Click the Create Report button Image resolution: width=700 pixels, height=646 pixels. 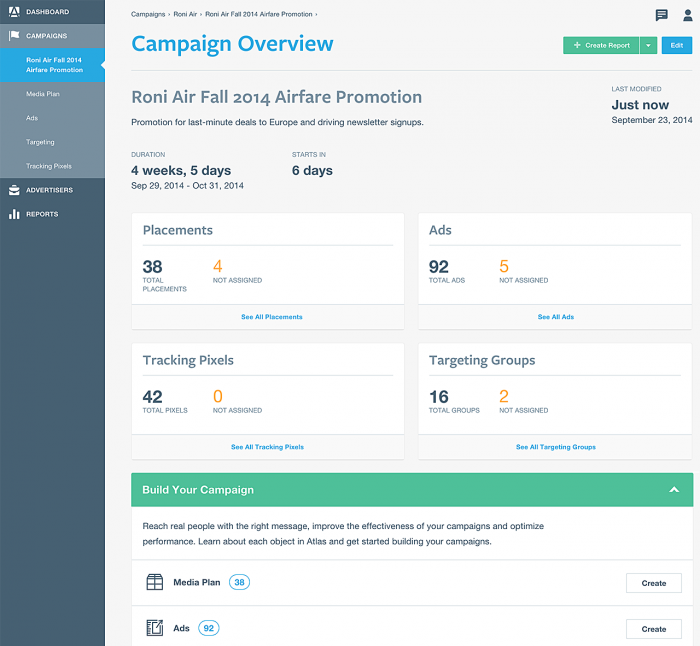[x=602, y=45]
